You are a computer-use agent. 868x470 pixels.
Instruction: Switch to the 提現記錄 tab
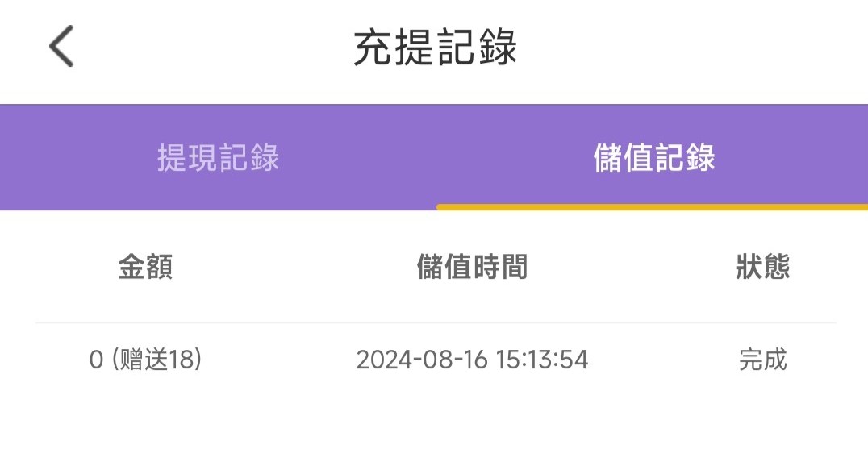[218, 158]
